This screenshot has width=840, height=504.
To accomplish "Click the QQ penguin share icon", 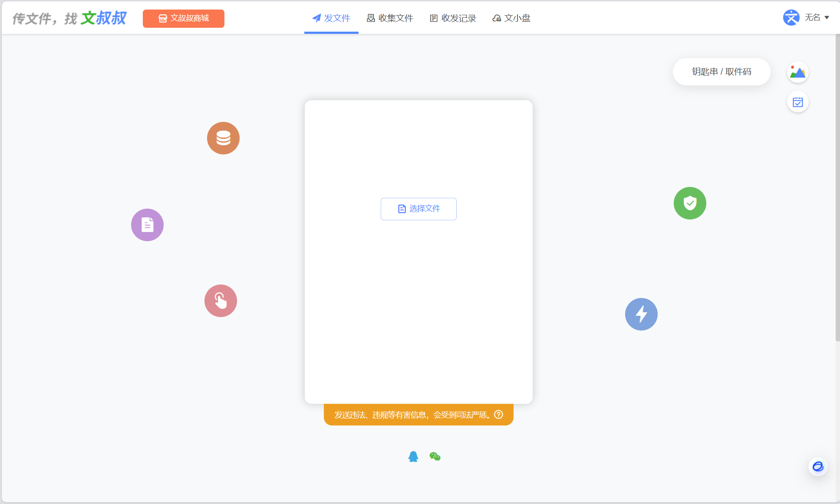I will 413,457.
